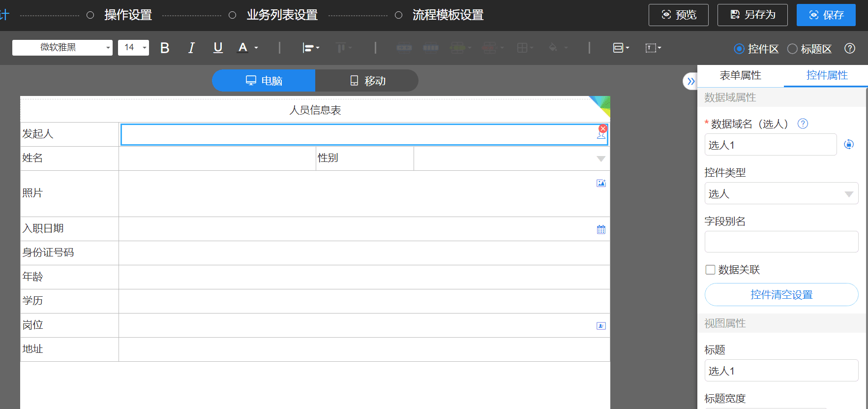This screenshot has width=868, height=409.
Task: Open the 微软雅黑 font family dropdown
Action: 62,47
